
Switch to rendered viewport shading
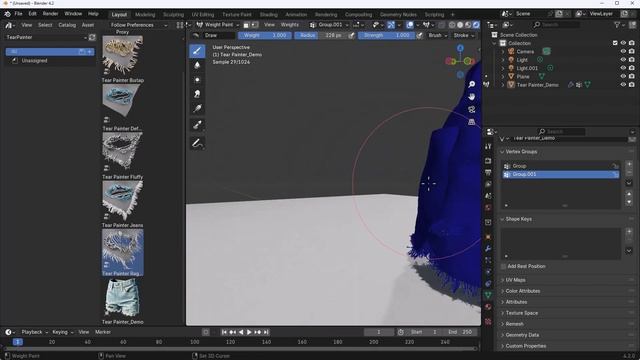[x=476, y=25]
